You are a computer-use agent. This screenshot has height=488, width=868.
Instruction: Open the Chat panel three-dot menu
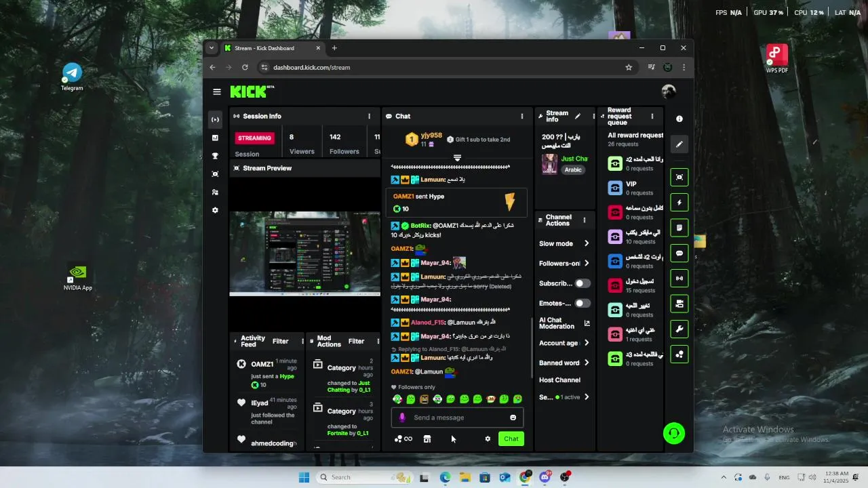click(x=522, y=116)
